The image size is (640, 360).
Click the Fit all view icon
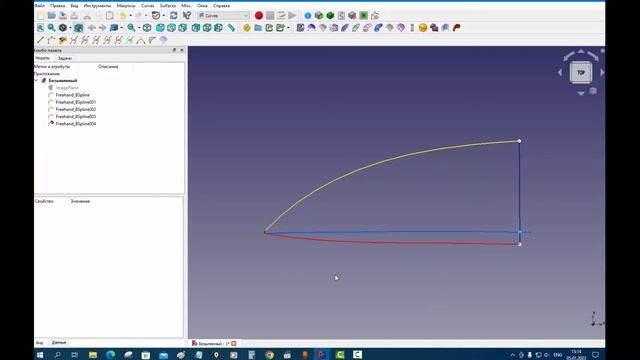point(40,28)
